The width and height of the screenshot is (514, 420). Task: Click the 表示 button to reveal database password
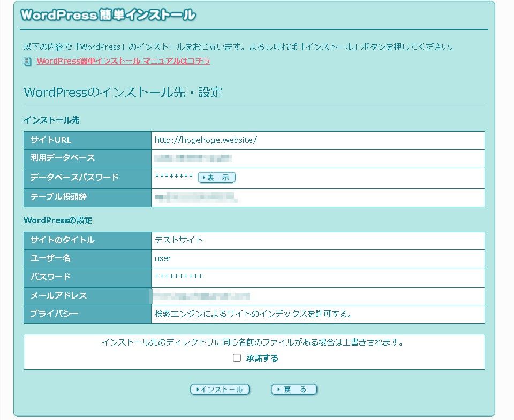(x=216, y=178)
